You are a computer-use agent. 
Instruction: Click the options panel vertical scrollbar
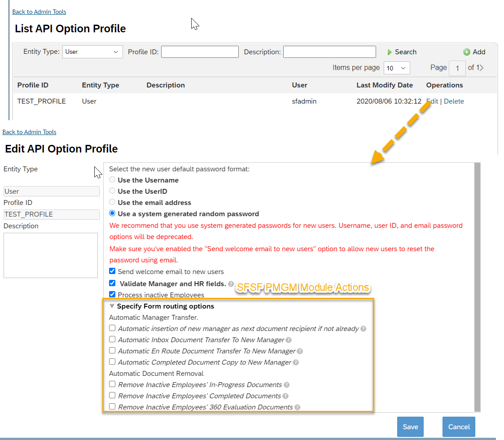477,287
